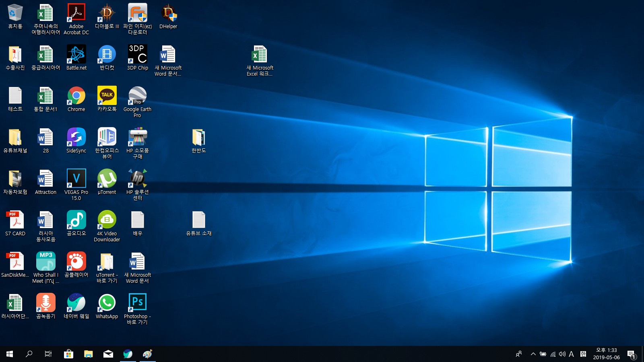
Task: Select the document named 28
Action: [x=46, y=141]
